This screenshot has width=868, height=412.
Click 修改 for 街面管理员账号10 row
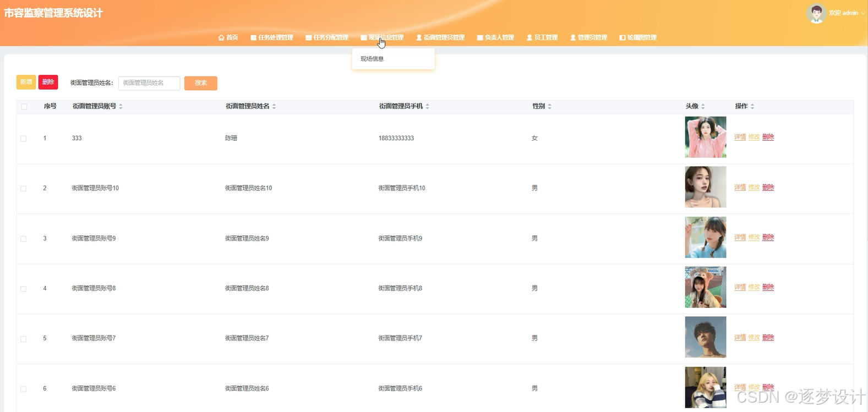[x=754, y=188]
